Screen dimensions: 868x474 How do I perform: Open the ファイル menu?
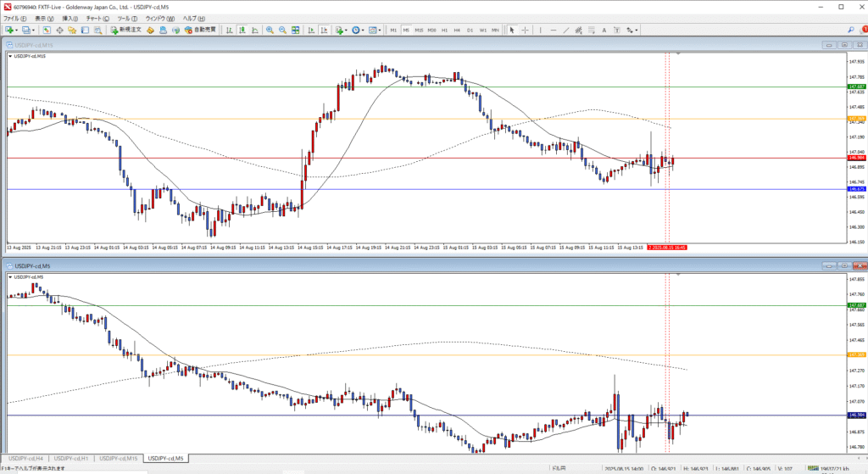click(x=15, y=19)
